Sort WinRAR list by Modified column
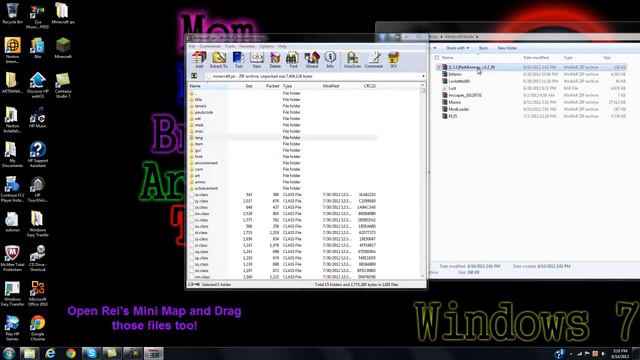The width and height of the screenshot is (640, 360). point(331,86)
